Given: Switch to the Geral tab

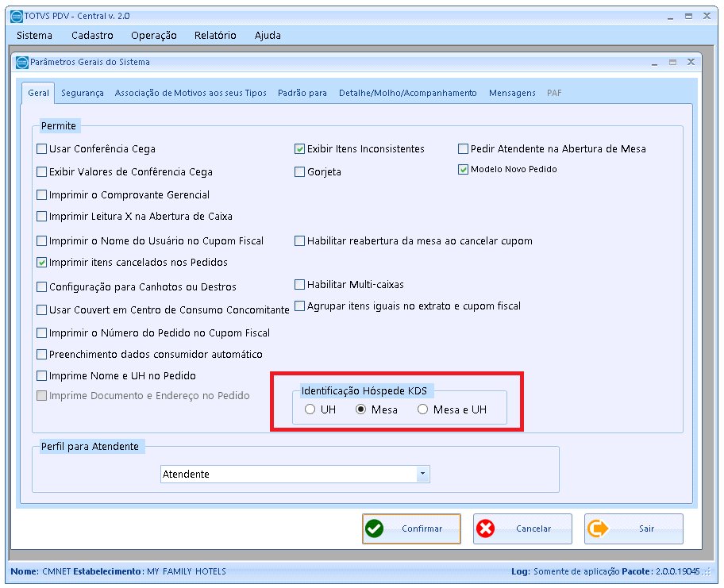Looking at the screenshot, I should point(38,93).
